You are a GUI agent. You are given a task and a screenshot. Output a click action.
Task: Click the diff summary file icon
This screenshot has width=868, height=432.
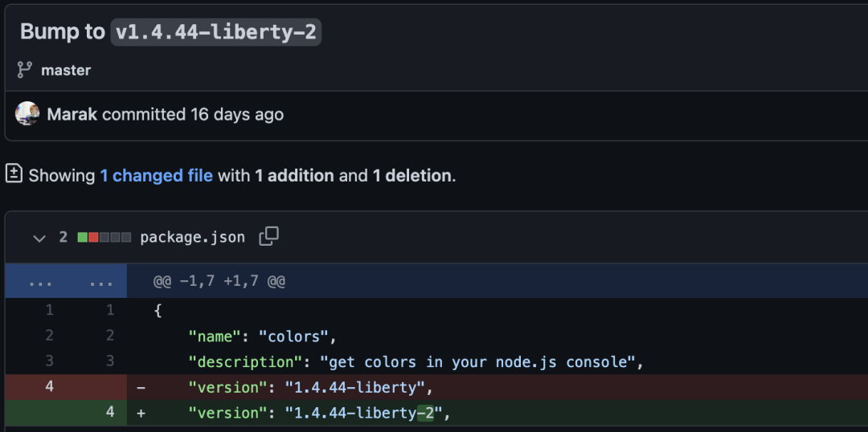pos(14,173)
